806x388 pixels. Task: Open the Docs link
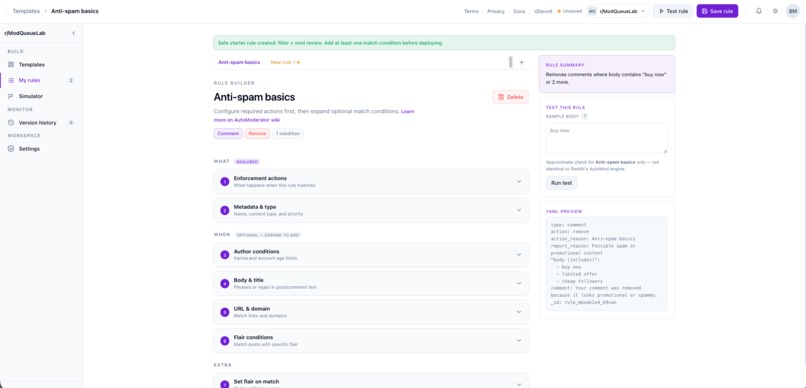tap(519, 11)
